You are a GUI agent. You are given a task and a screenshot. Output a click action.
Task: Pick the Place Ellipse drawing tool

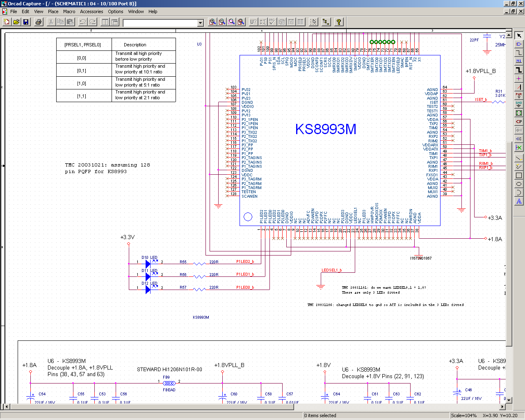(x=519, y=184)
